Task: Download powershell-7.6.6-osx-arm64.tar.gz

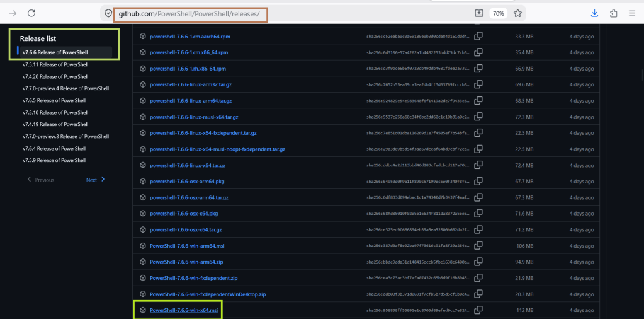Action: click(189, 197)
